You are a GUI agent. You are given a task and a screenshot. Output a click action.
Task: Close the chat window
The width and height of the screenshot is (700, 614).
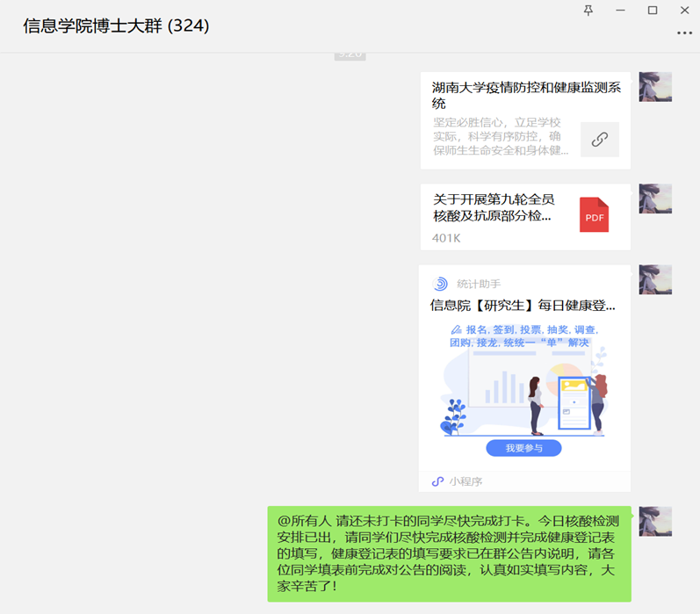click(x=684, y=11)
